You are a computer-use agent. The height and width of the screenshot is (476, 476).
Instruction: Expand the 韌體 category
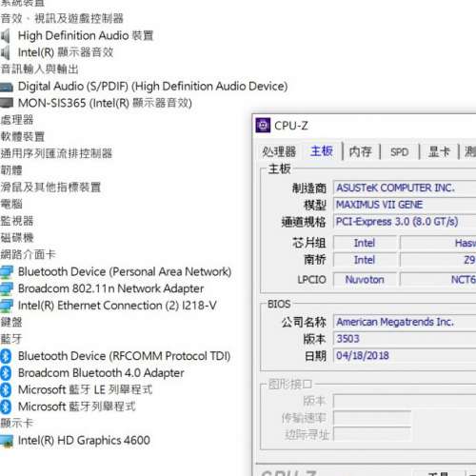coord(11,170)
